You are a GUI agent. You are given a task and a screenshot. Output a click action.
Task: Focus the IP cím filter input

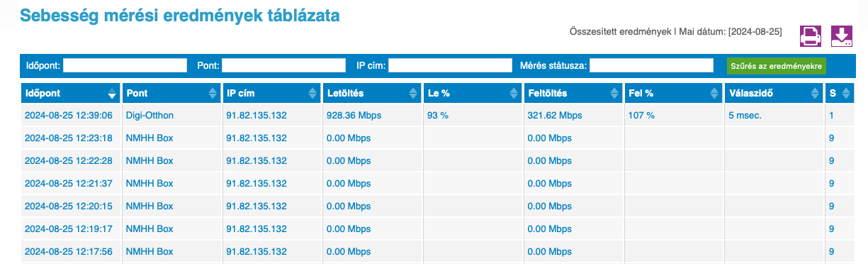[450, 65]
